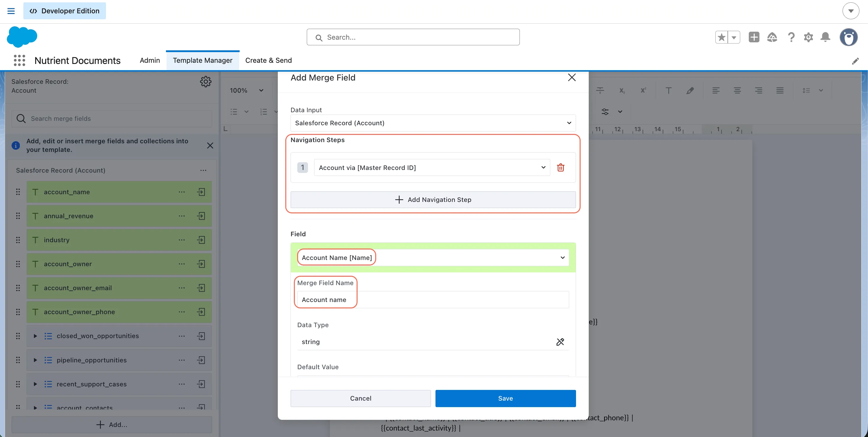Dismiss the merge fields info banner
Viewport: 868px width, 437px height.
[x=210, y=145]
